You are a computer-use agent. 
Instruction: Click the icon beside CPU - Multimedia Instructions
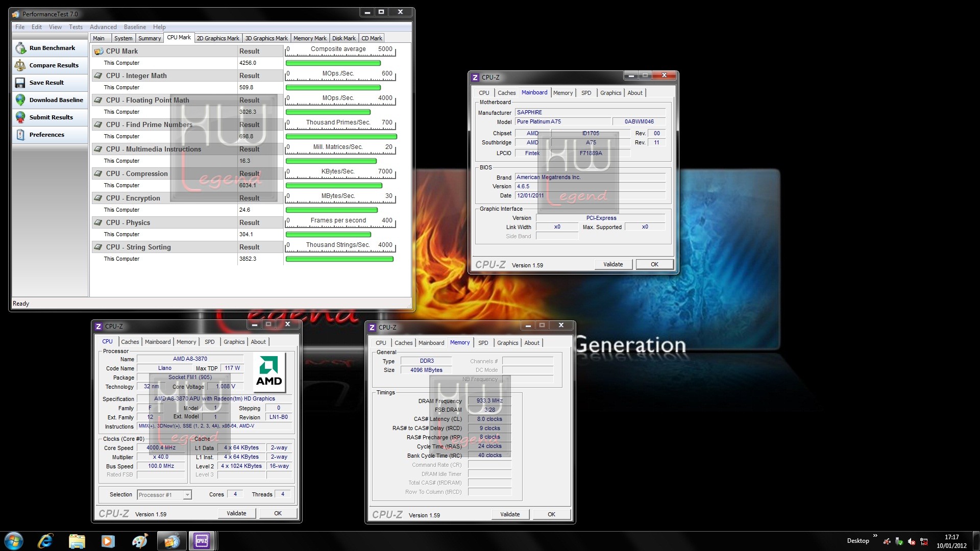99,149
